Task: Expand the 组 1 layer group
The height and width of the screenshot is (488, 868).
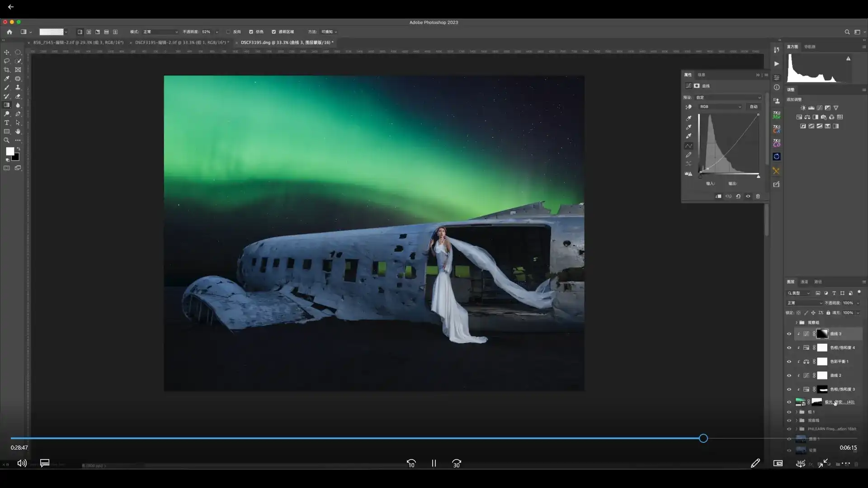Action: pos(797,412)
